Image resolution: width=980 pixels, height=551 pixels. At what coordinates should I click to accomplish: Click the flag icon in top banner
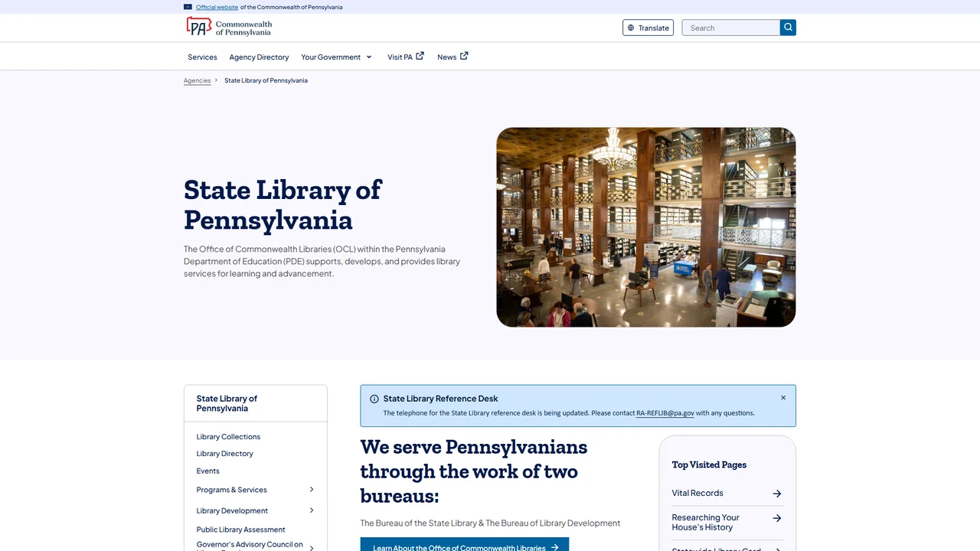click(x=188, y=7)
